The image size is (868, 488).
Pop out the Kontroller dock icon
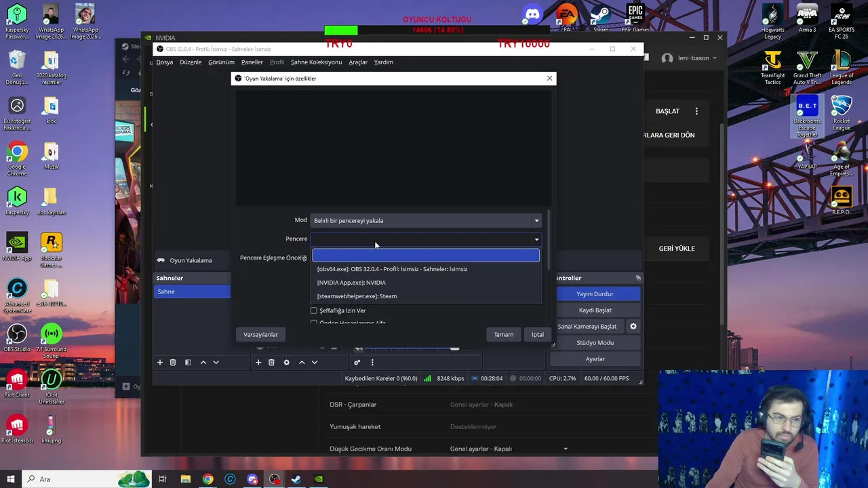637,278
